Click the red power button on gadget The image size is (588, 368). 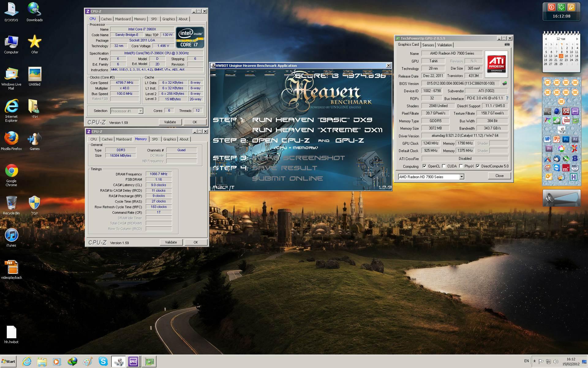(552, 7)
